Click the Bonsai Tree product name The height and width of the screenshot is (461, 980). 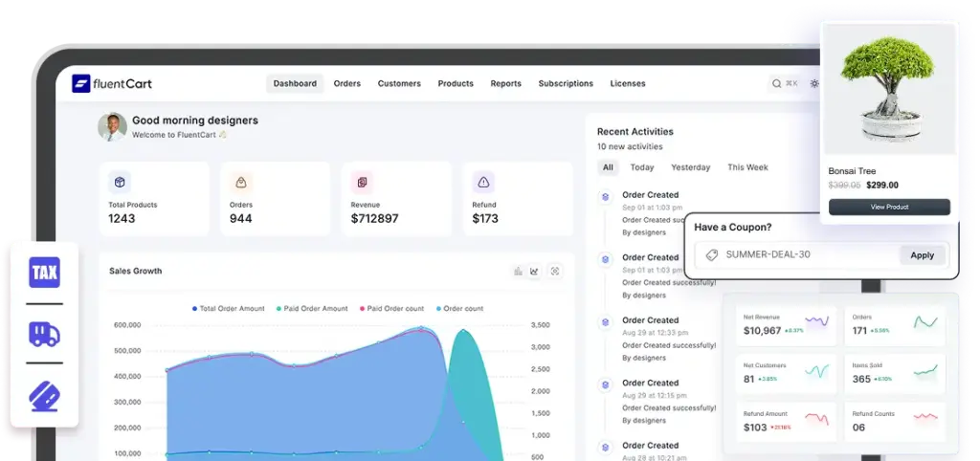click(852, 171)
